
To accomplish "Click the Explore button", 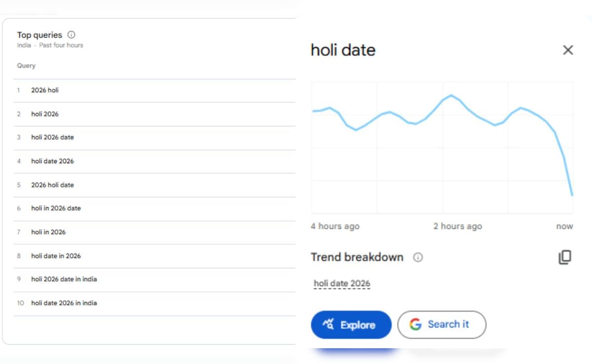I will 351,325.
